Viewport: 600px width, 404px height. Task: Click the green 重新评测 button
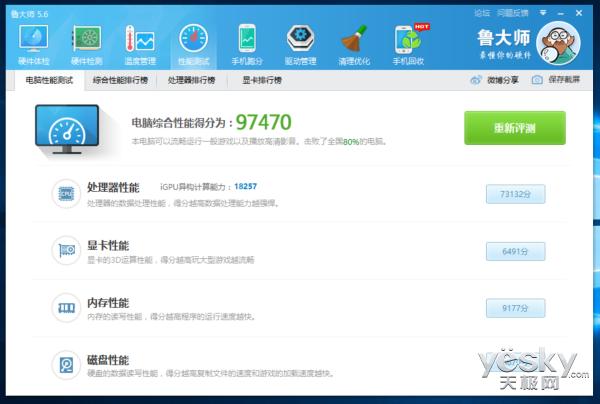(515, 128)
